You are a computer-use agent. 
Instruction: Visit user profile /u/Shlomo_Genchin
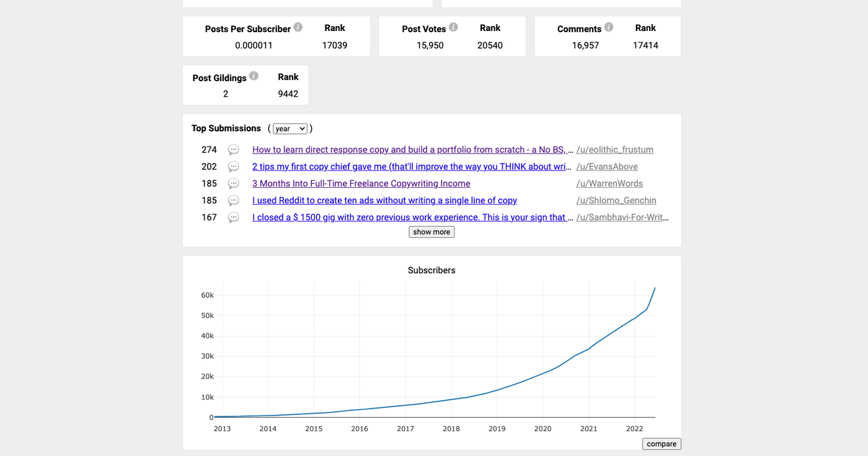(x=616, y=200)
